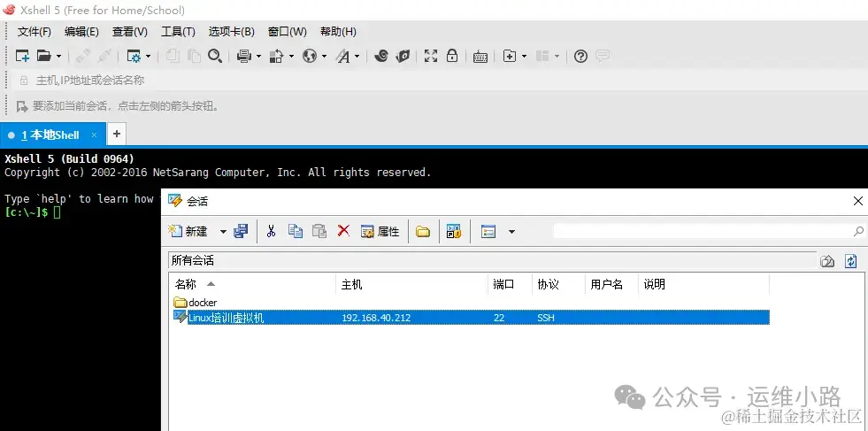
Task: Close the 本地Shell tab
Action: [x=94, y=135]
